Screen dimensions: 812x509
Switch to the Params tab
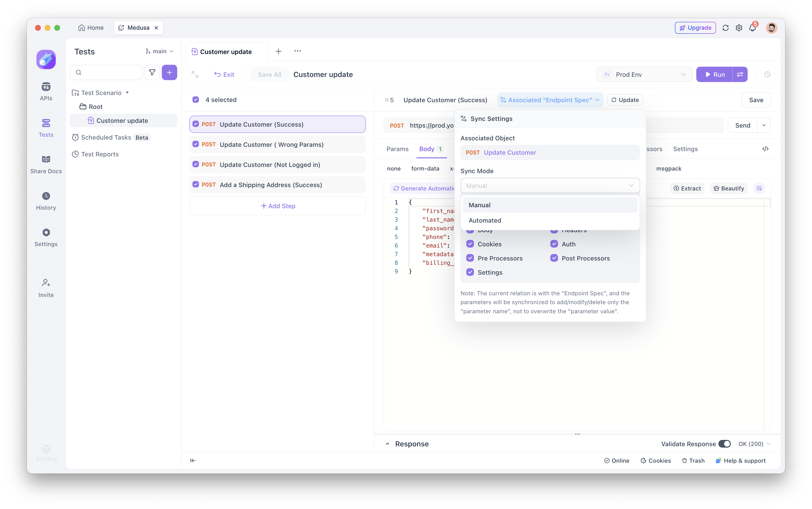[x=397, y=149]
